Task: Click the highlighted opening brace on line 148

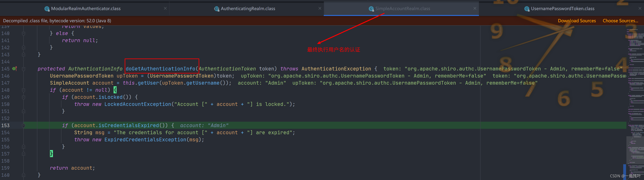Action: click(x=115, y=90)
